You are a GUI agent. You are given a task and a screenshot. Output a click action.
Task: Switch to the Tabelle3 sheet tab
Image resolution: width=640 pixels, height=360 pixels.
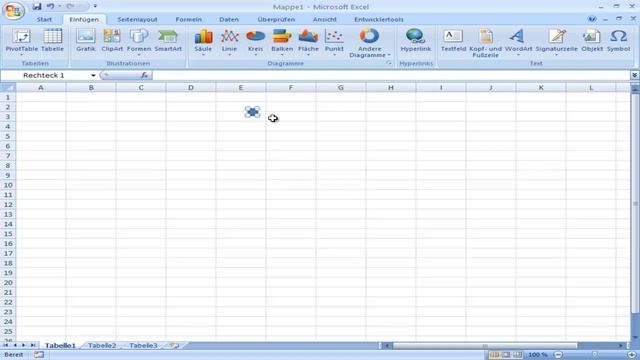click(143, 345)
